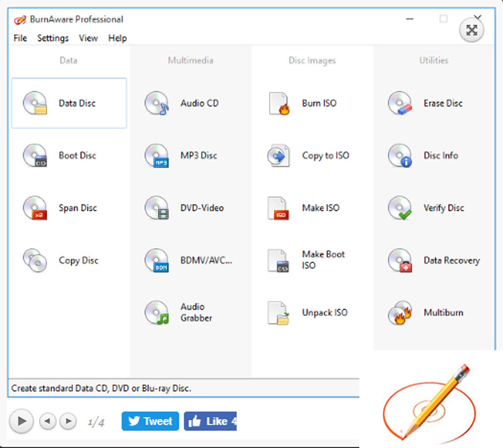Click the Multimedia column header

191,60
